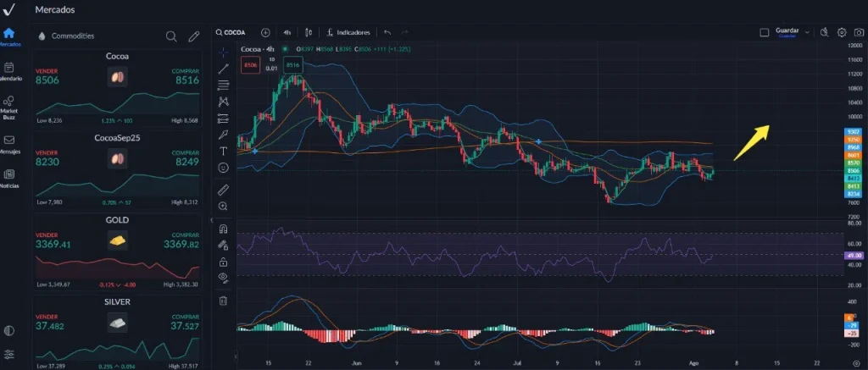
Task: Undo the last chart action
Action: (387, 33)
